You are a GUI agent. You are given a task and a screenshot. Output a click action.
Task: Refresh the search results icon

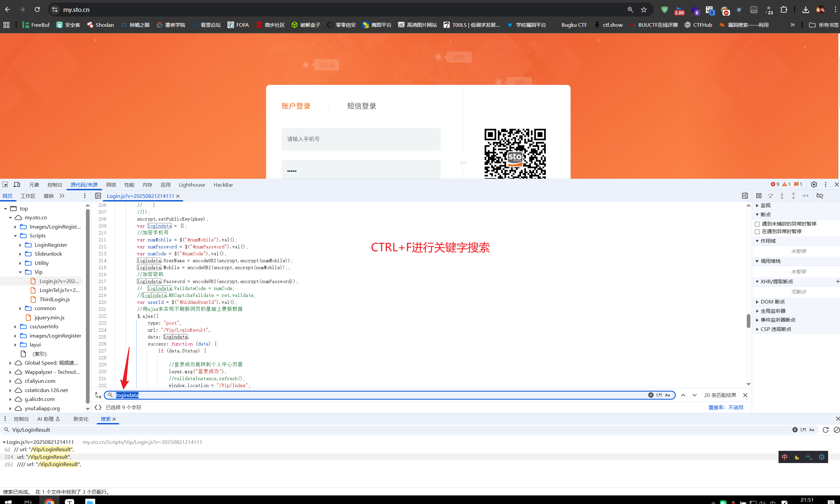click(825, 430)
